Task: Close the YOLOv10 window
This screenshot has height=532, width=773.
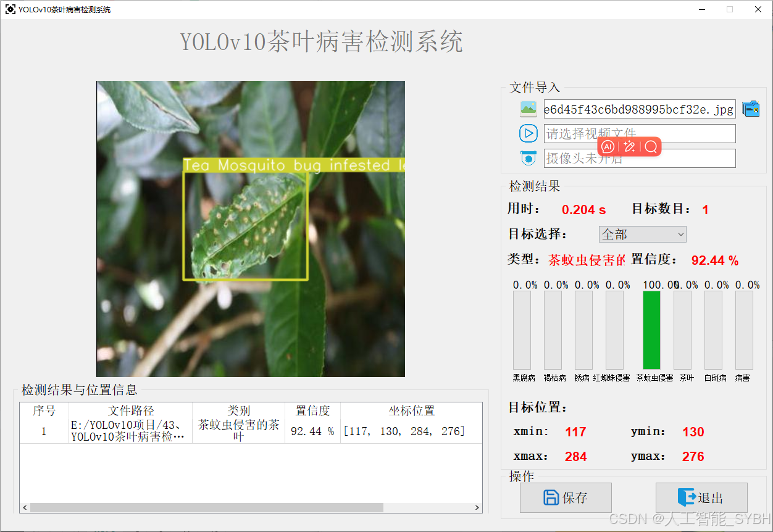Action: pos(758,9)
